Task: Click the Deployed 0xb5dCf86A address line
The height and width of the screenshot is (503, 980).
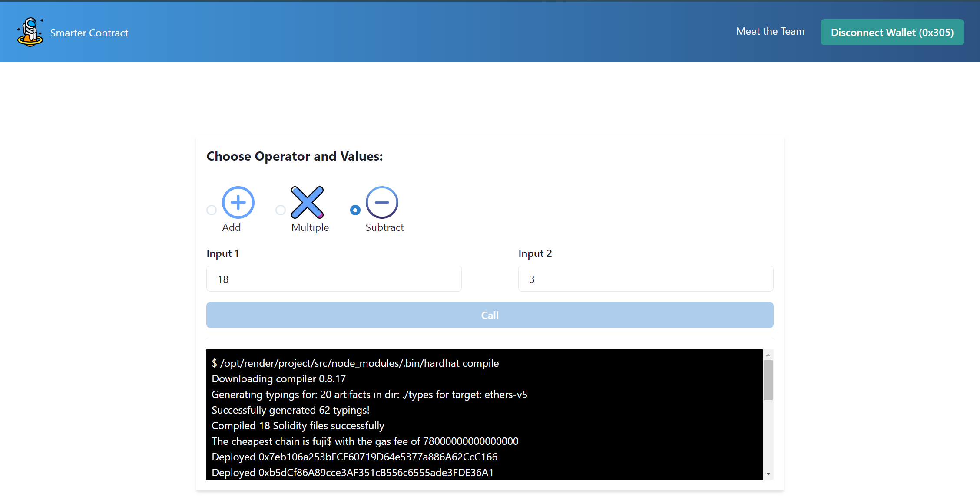Action: (x=353, y=473)
